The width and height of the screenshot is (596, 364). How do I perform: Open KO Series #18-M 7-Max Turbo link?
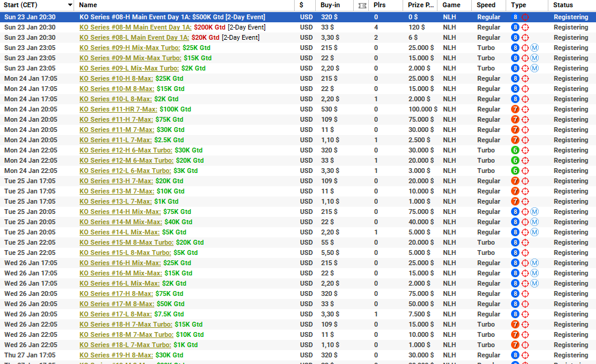pos(126,335)
